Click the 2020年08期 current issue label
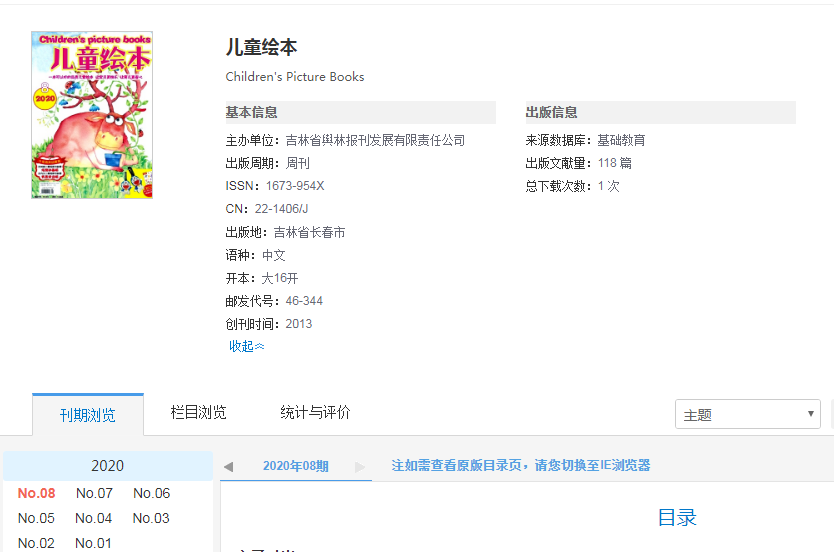Viewport: 834px width, 552px height. pyautogui.click(x=295, y=466)
